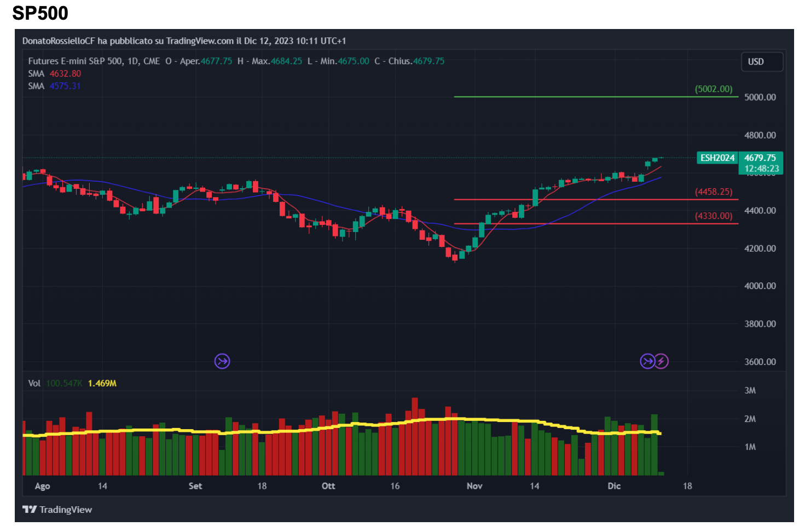Click the 16 date label in October
Image resolution: width=799 pixels, height=532 pixels.
395,486
